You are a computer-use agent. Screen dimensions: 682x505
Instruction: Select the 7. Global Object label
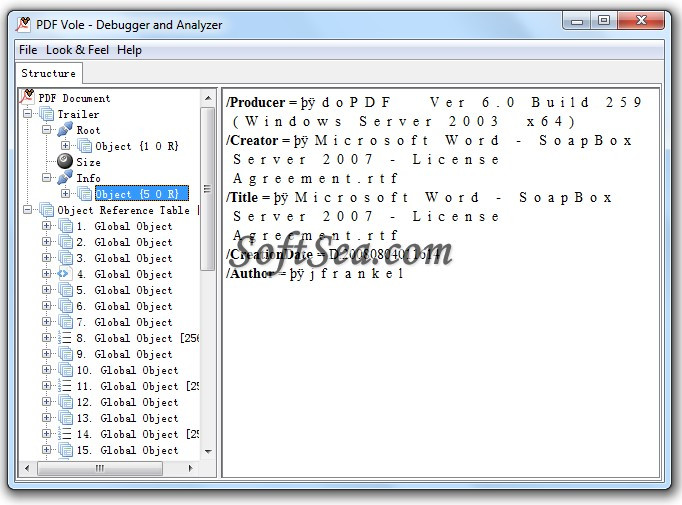pos(124,322)
